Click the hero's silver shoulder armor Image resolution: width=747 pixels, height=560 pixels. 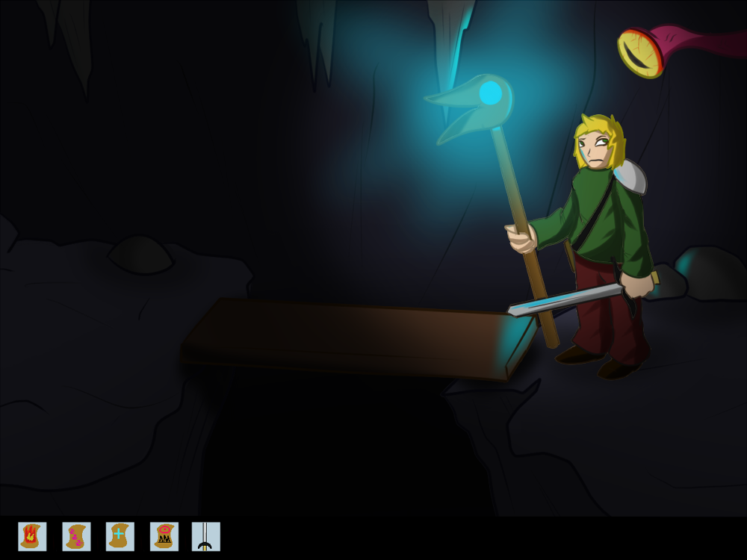coord(630,178)
